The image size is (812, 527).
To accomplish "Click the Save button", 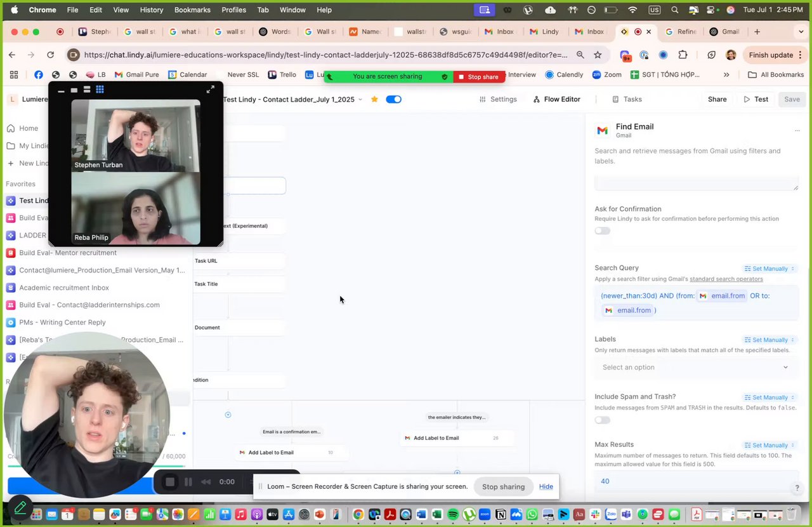I will (792, 99).
